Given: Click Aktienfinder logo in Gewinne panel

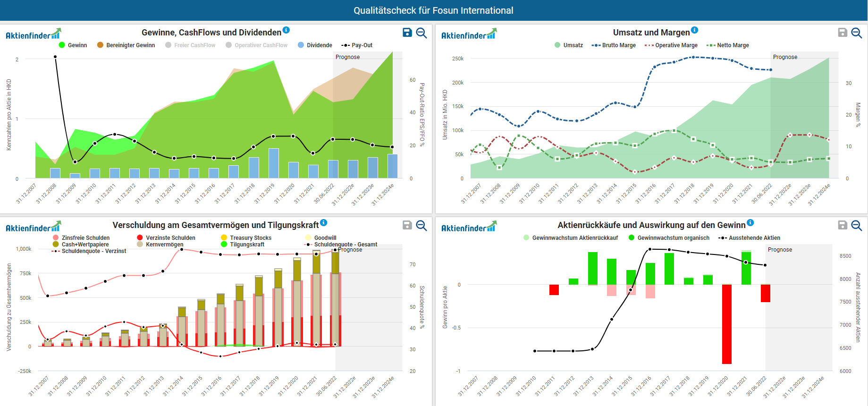Looking at the screenshot, I should [x=33, y=34].
